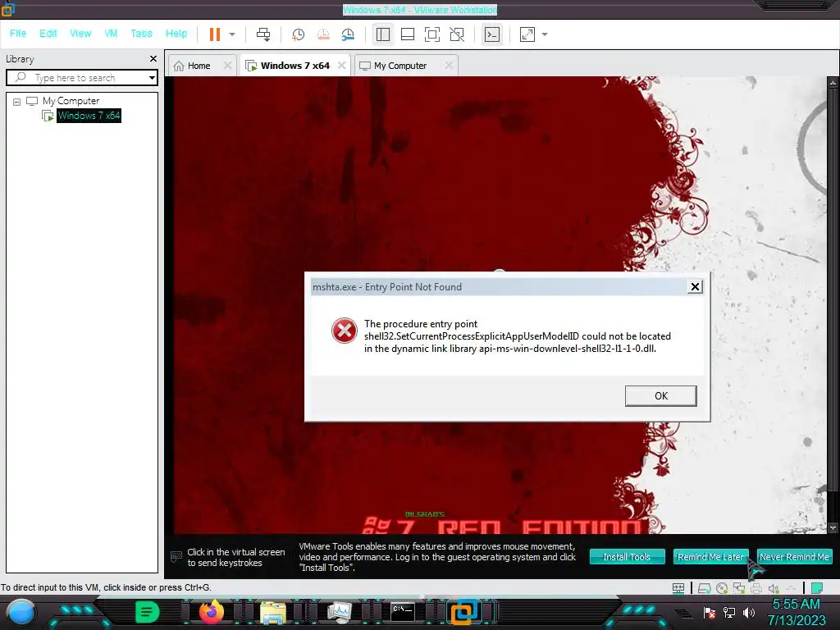
Task: Open Firefox from the taskbar
Action: point(212,612)
